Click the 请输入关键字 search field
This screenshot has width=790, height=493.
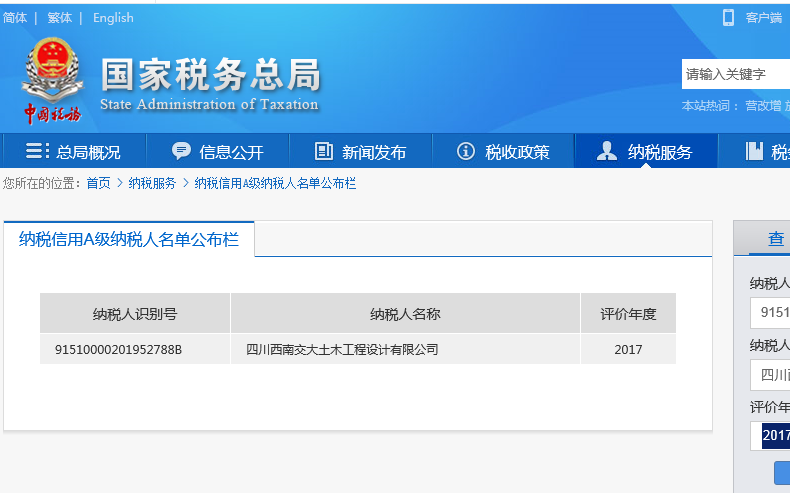(x=736, y=74)
